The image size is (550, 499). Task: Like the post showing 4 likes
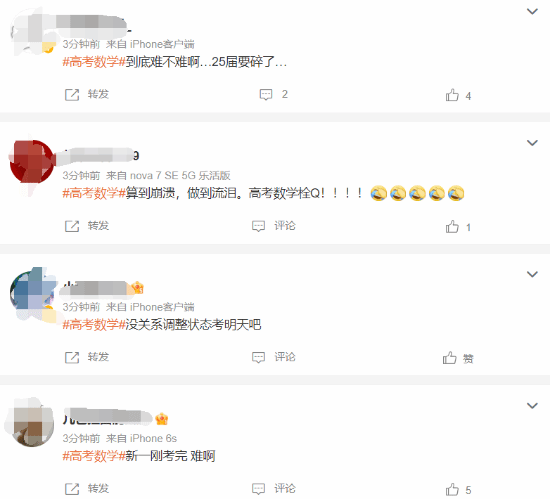(452, 95)
